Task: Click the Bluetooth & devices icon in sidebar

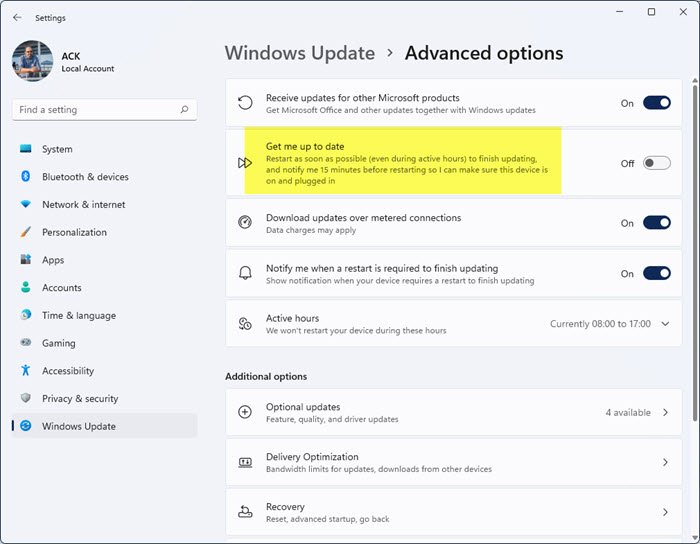Action: (26, 177)
